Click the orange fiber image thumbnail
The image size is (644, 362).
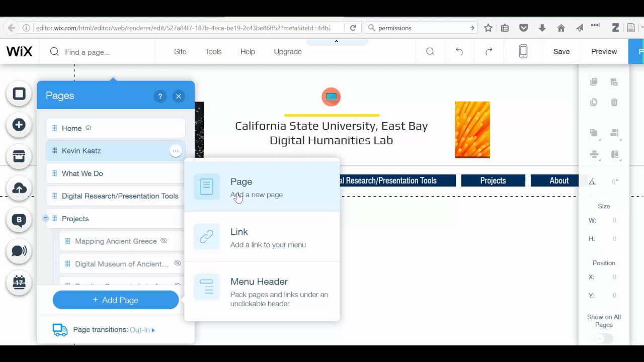point(472,130)
